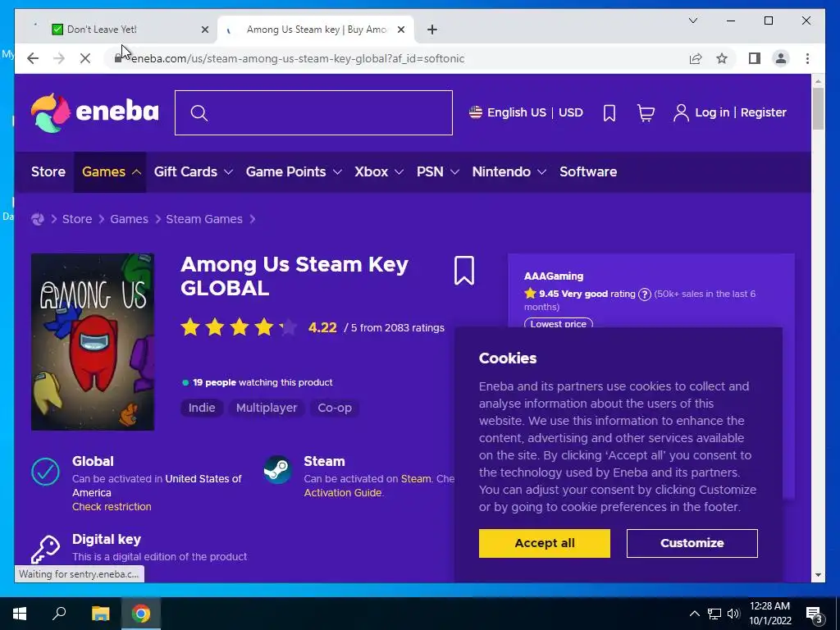840x630 pixels.
Task: Expand the PSN menu
Action: pyautogui.click(x=438, y=172)
